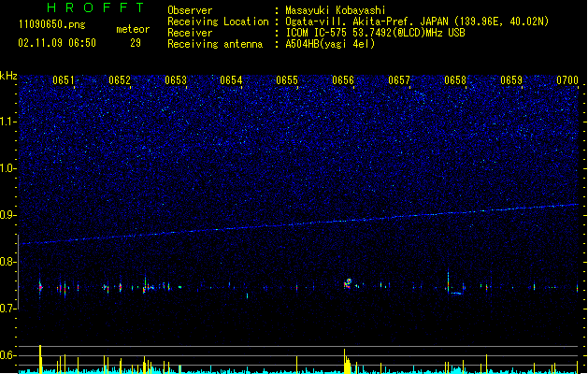Image resolution: width=588 pixels, height=374 pixels.
Task: Click the 0656 time marker
Action: point(343,80)
